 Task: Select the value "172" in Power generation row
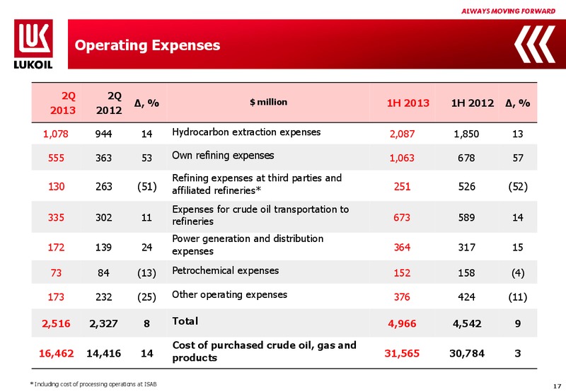pos(56,247)
